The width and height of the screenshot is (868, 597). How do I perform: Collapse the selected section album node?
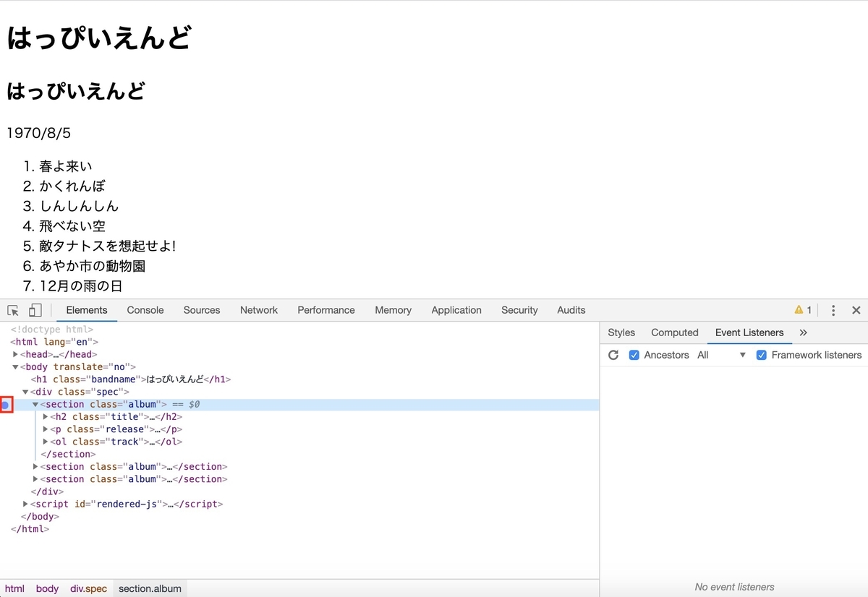[35, 404]
